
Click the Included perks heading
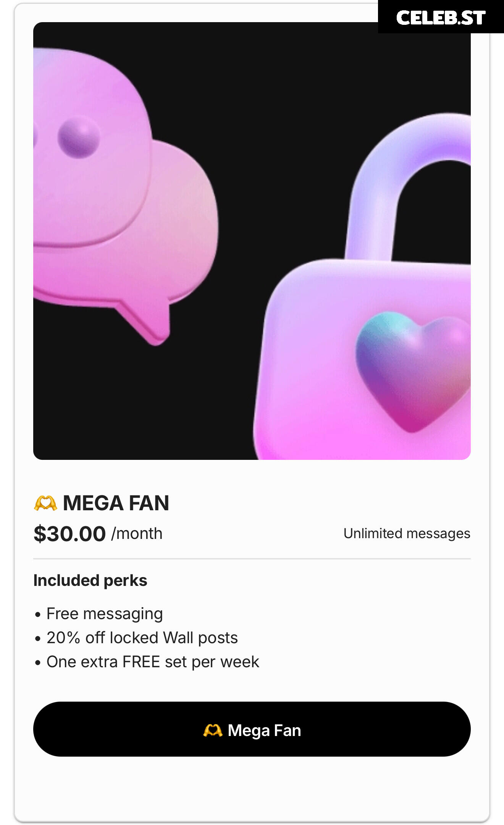coord(90,580)
